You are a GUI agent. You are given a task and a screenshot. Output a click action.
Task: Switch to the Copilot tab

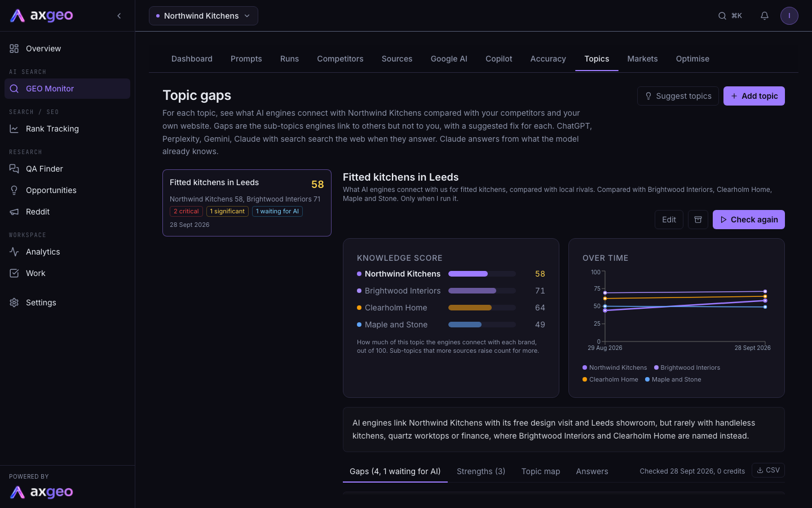[499, 59]
